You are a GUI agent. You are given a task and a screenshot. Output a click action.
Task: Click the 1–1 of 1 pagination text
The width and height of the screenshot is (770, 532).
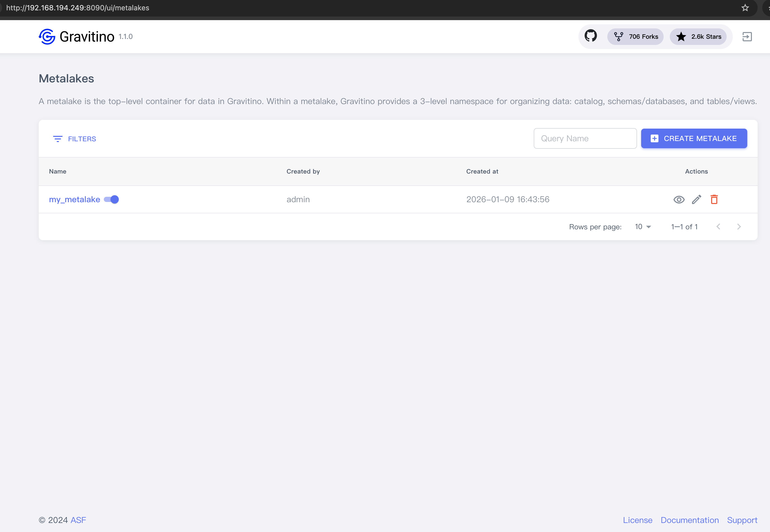pos(684,227)
